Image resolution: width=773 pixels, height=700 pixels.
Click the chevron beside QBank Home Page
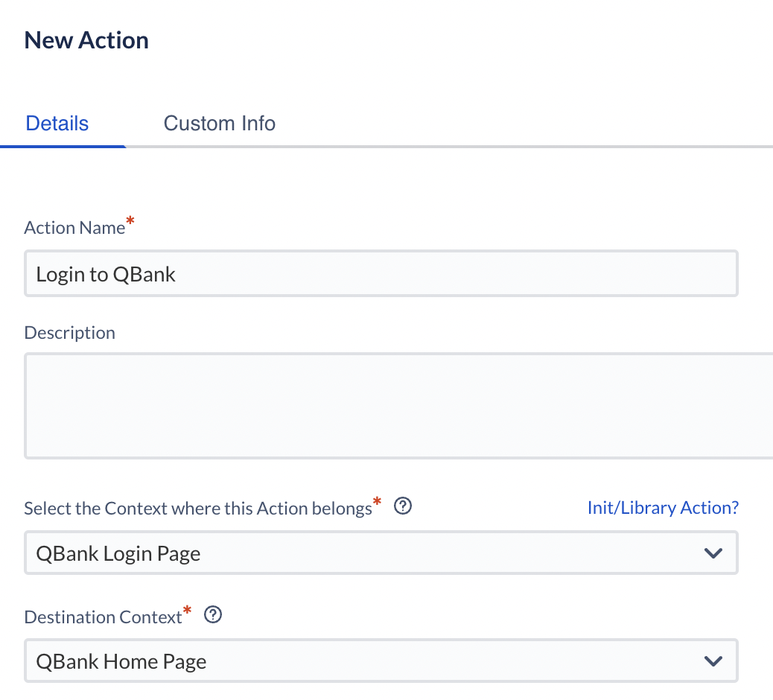pyautogui.click(x=713, y=661)
